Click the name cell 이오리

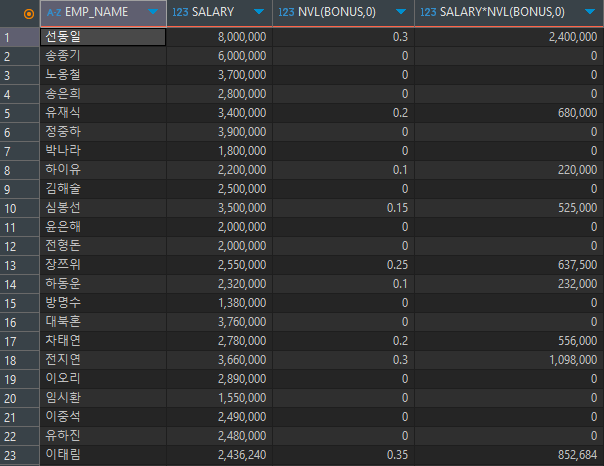tap(103, 379)
